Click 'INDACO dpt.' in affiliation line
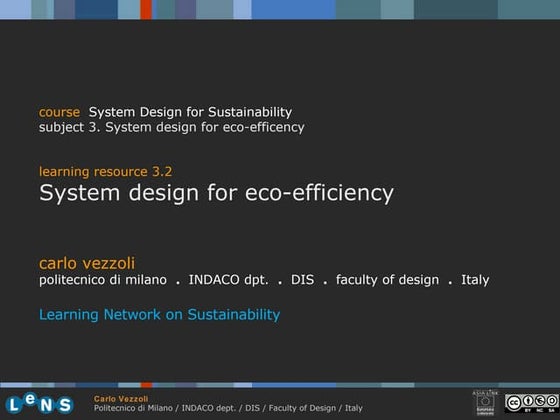This screenshot has height=420, width=560. tap(229, 280)
